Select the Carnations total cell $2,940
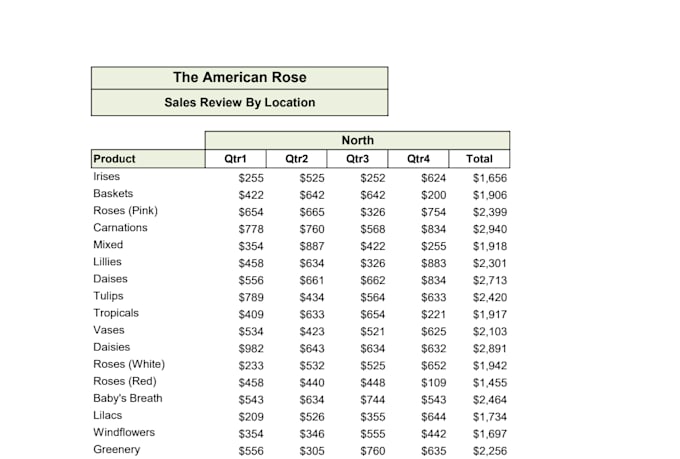 click(490, 229)
